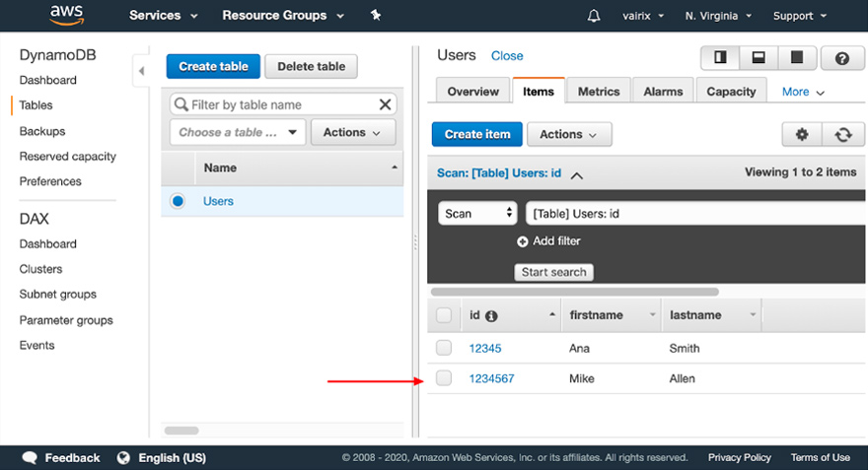Open the Users table link
Screen dimensions: 868x470
point(218,201)
